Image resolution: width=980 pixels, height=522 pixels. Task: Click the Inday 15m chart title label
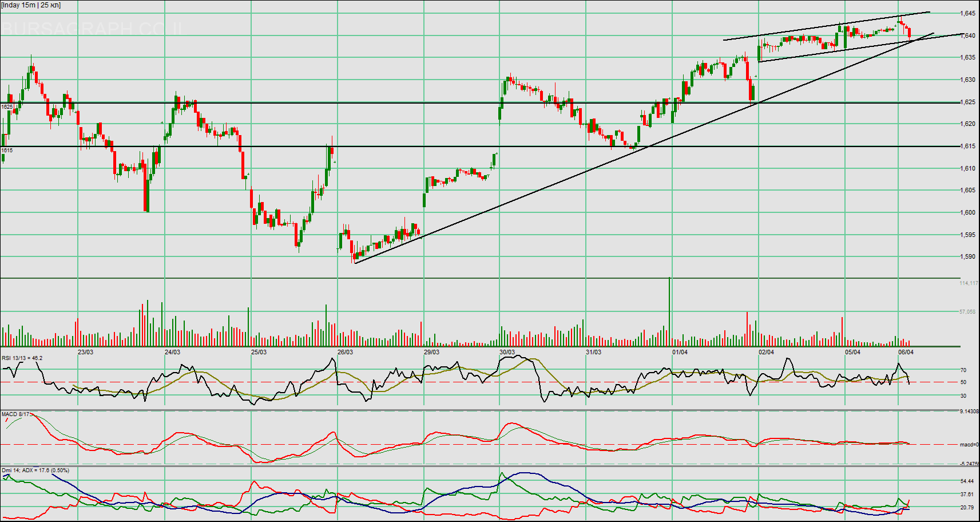[31, 5]
